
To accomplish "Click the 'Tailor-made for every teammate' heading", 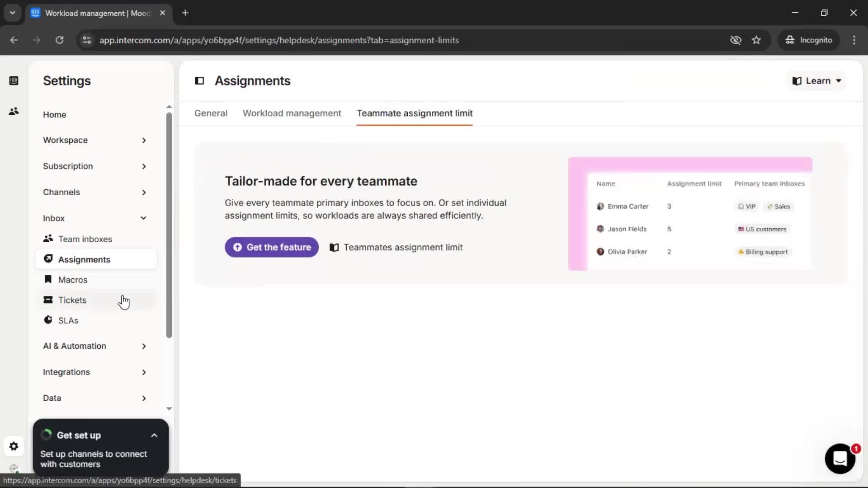I will (x=321, y=181).
